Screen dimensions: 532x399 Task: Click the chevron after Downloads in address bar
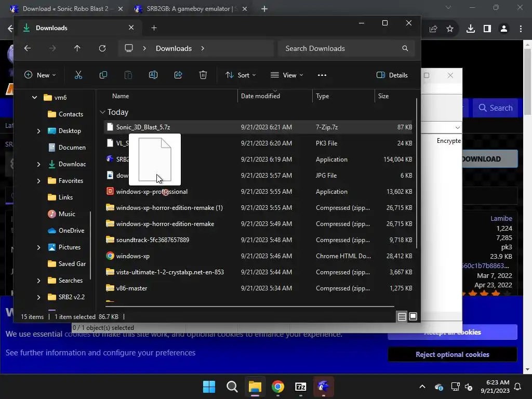(203, 48)
